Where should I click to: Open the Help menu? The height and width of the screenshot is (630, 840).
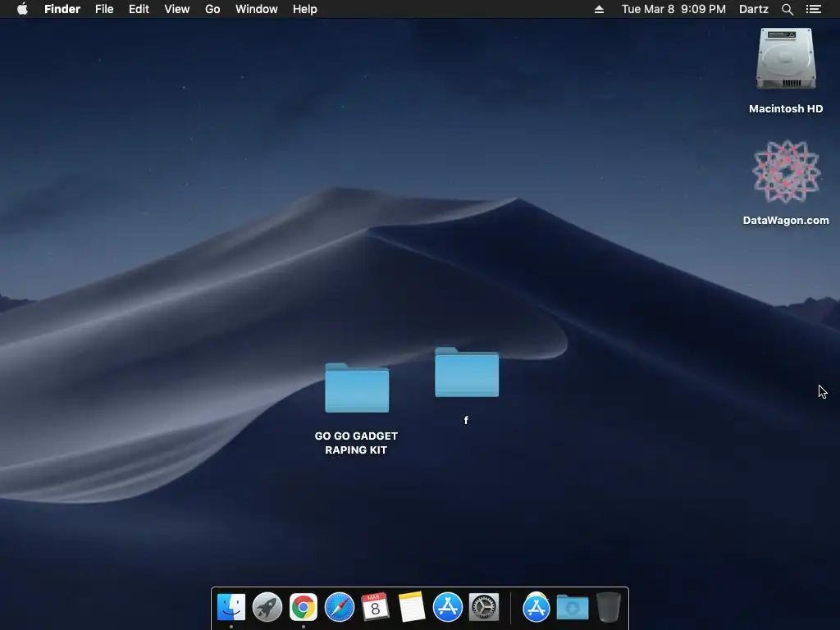point(305,9)
